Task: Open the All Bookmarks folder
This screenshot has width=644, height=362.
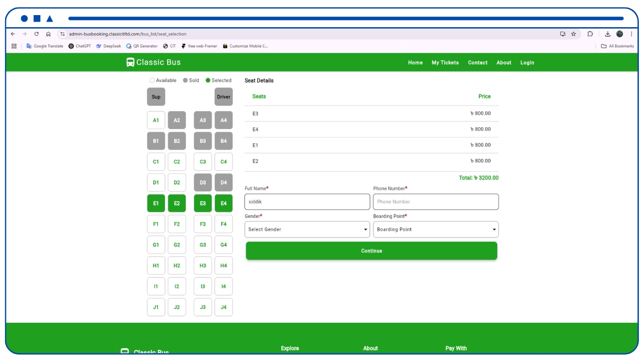Action: [x=617, y=46]
